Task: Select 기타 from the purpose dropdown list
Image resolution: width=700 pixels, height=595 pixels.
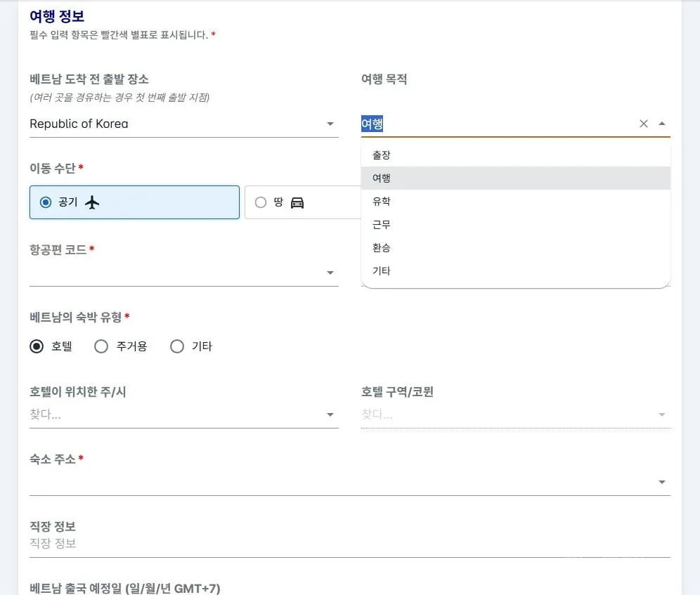Action: (x=516, y=271)
